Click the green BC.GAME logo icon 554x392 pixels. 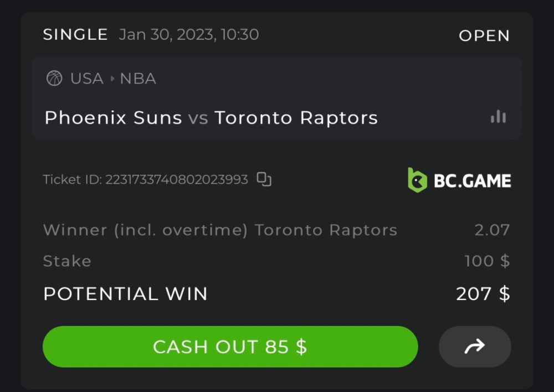[417, 180]
